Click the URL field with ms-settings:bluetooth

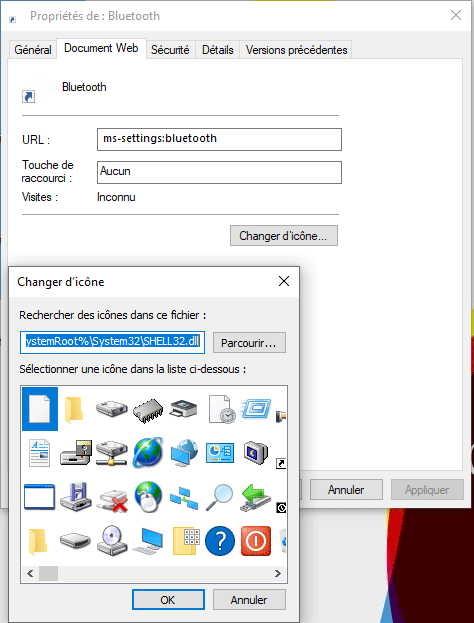pos(219,139)
